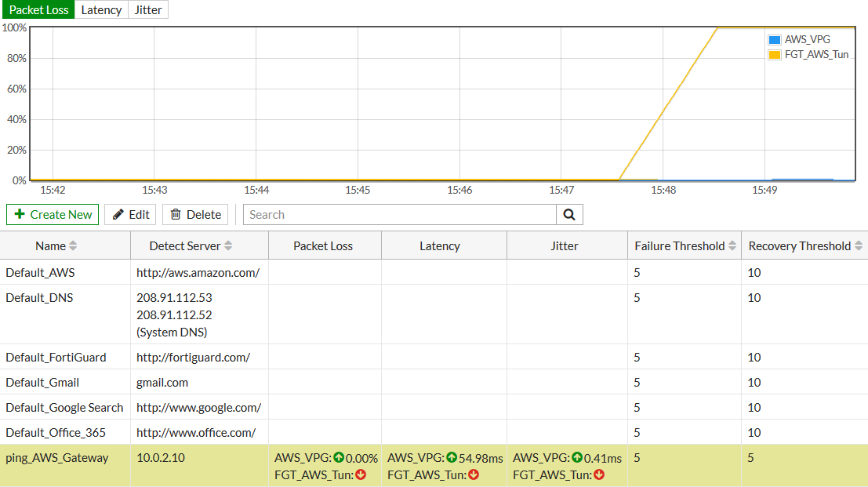Switch to the Jitter tab
The image size is (868, 487).
pos(147,9)
